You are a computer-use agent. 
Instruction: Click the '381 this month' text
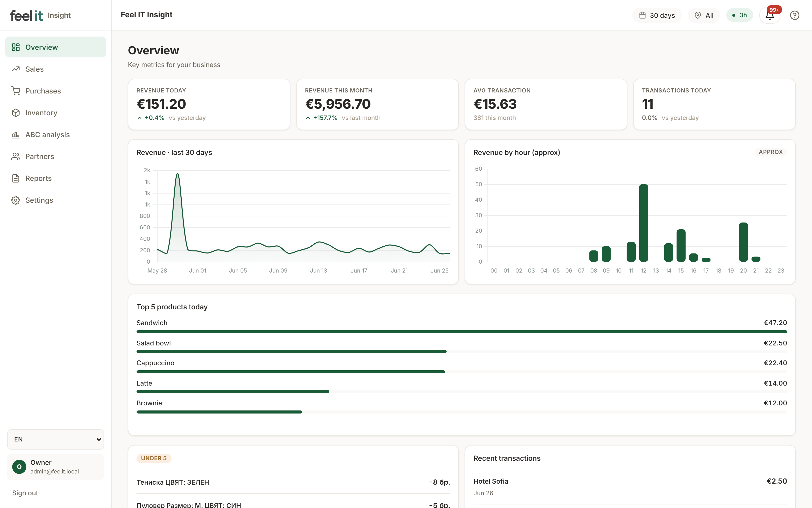point(495,118)
